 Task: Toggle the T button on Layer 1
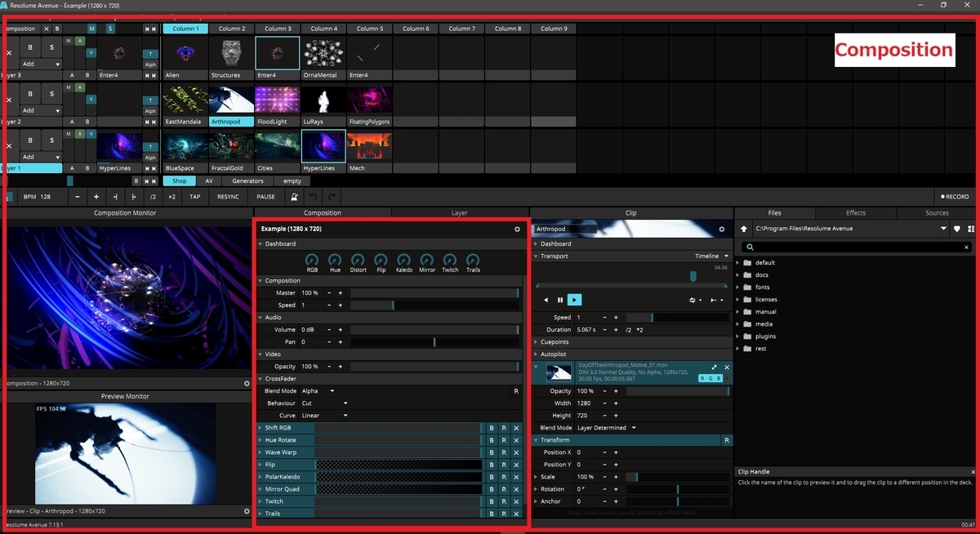click(150, 146)
